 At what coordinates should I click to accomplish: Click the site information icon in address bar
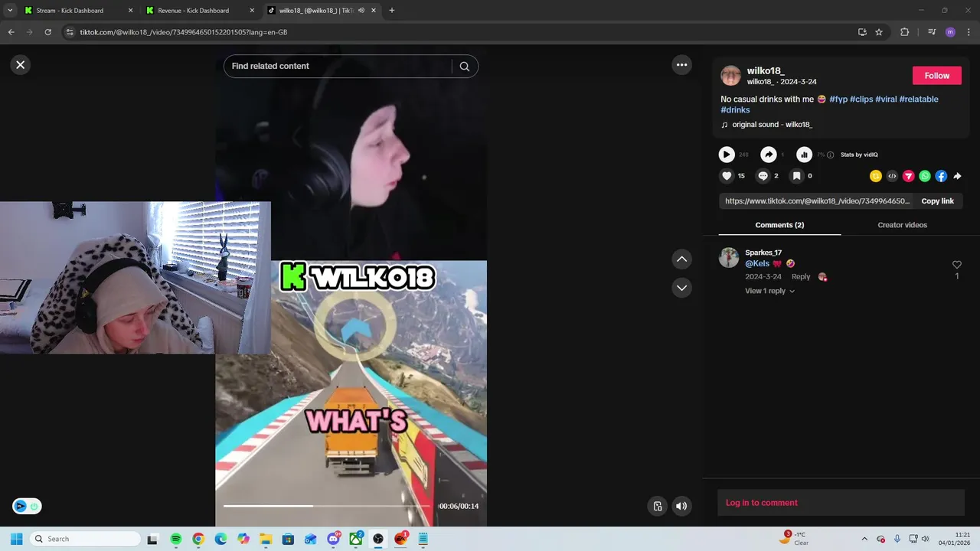pos(70,32)
